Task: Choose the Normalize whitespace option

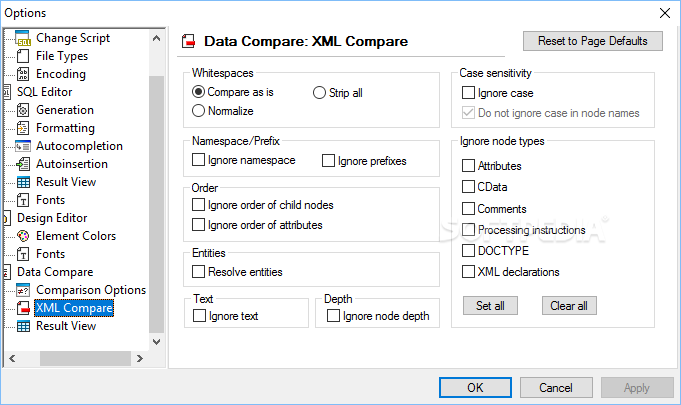Action: coord(198,111)
